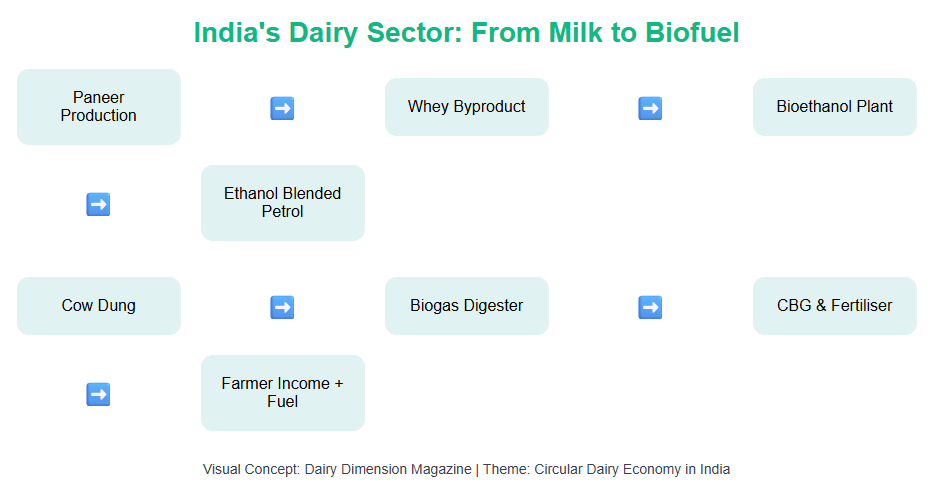Viewport: 941px width, 485px height.
Task: Click Dairy Dimension Magazine text in footer
Action: 388,469
